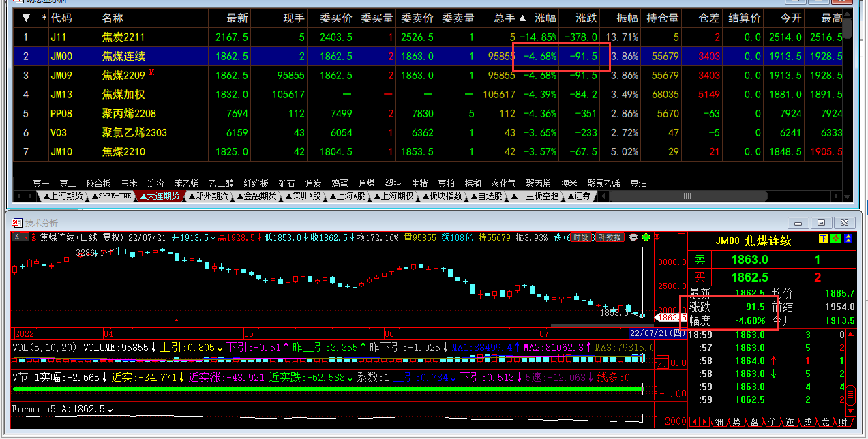Click the tab-scroll right arrow before 上海期货
The width and height of the screenshot is (868, 439).
click(31, 196)
